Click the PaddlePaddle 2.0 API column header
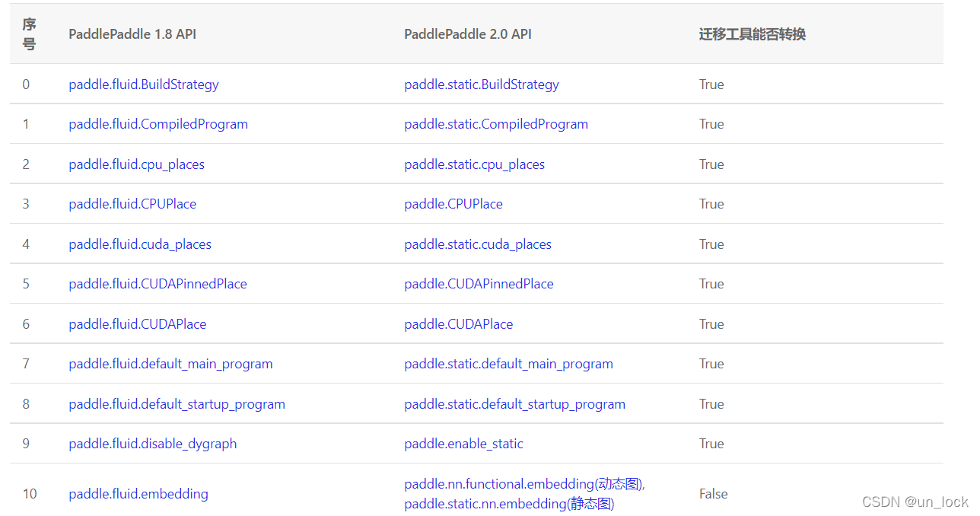Viewport: 980px width, 516px height. click(x=468, y=34)
